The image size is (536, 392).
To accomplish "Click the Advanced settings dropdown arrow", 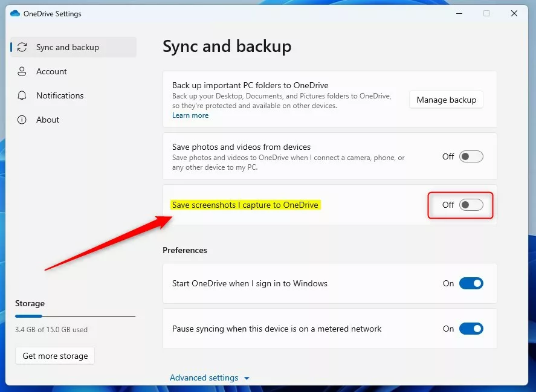I will coord(247,378).
